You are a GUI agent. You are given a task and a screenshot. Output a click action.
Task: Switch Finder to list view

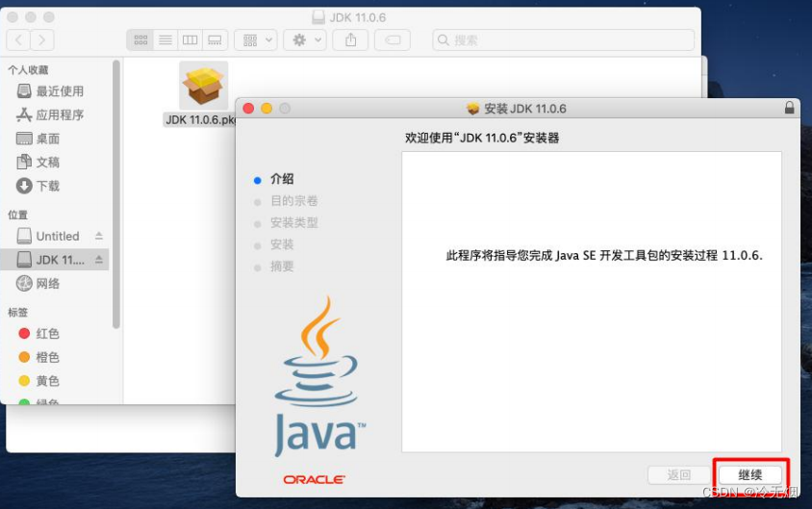click(x=165, y=39)
